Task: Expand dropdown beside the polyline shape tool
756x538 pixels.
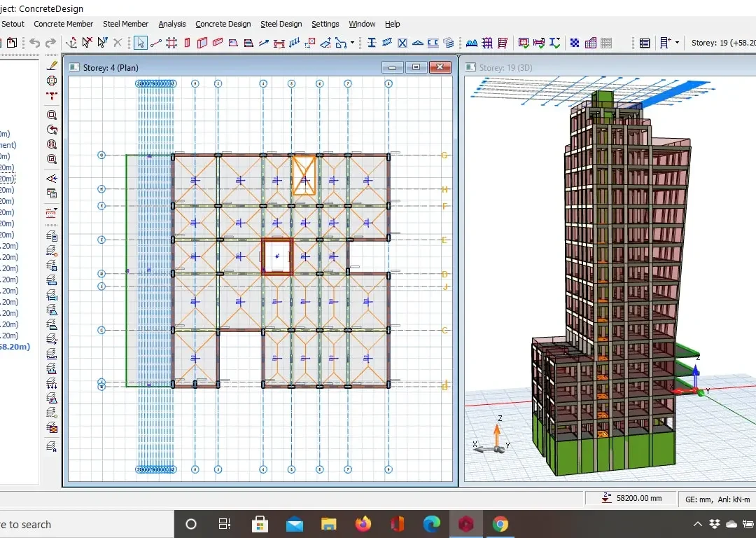Action: click(x=352, y=43)
